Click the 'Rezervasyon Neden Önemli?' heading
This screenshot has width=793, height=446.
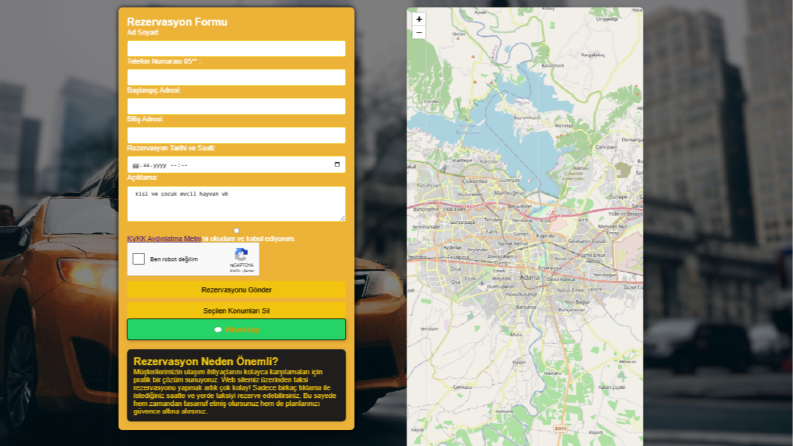click(x=206, y=362)
